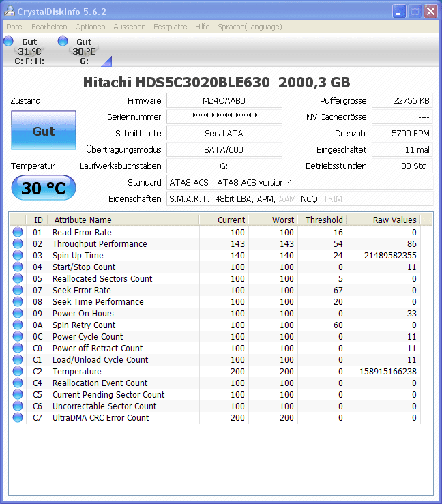This screenshot has height=504, width=442.
Task: Click the Firmware field MZ4OAAB0
Action: [x=224, y=101]
